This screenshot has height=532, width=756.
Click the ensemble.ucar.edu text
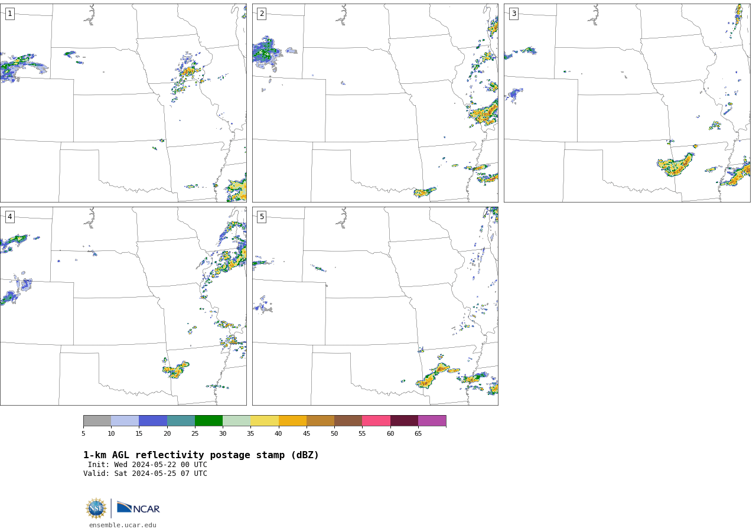pyautogui.click(x=123, y=526)
